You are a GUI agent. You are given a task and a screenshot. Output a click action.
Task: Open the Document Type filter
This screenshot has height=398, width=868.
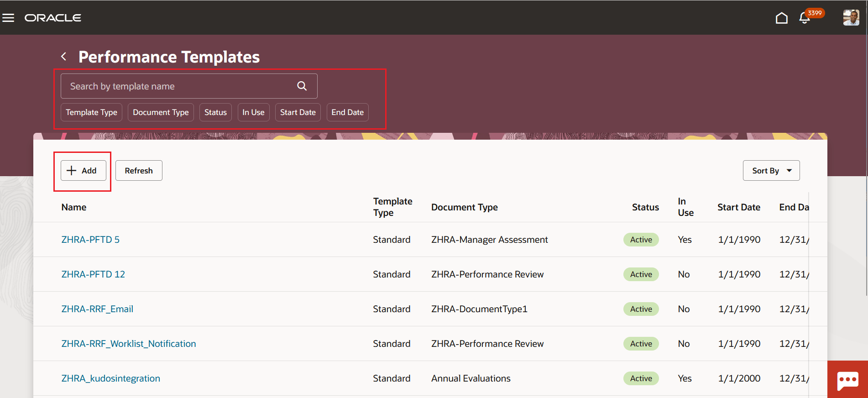[x=161, y=112]
